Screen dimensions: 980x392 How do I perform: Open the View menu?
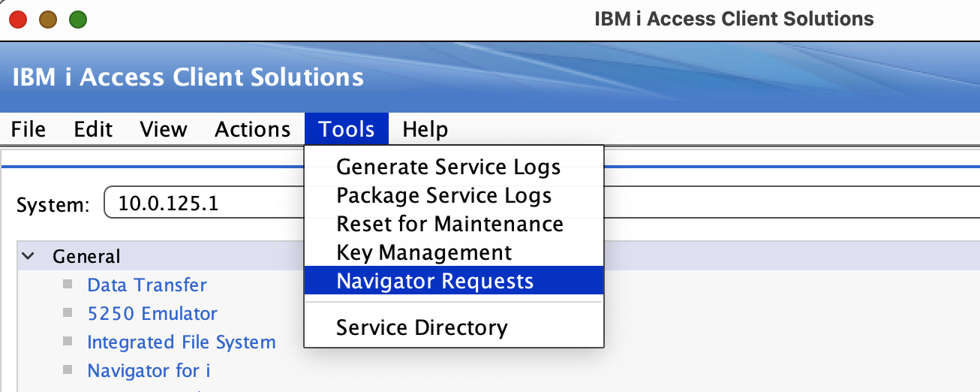163,129
